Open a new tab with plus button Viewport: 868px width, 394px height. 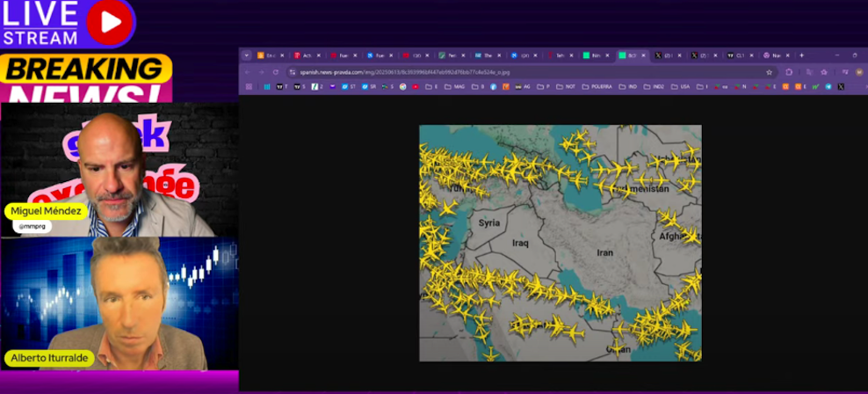click(801, 55)
